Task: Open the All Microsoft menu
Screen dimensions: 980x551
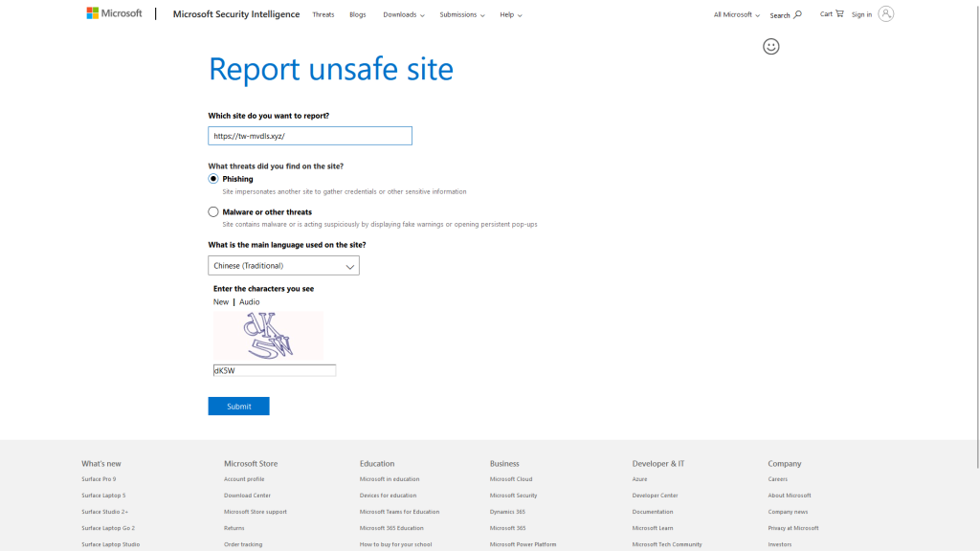Action: (736, 14)
